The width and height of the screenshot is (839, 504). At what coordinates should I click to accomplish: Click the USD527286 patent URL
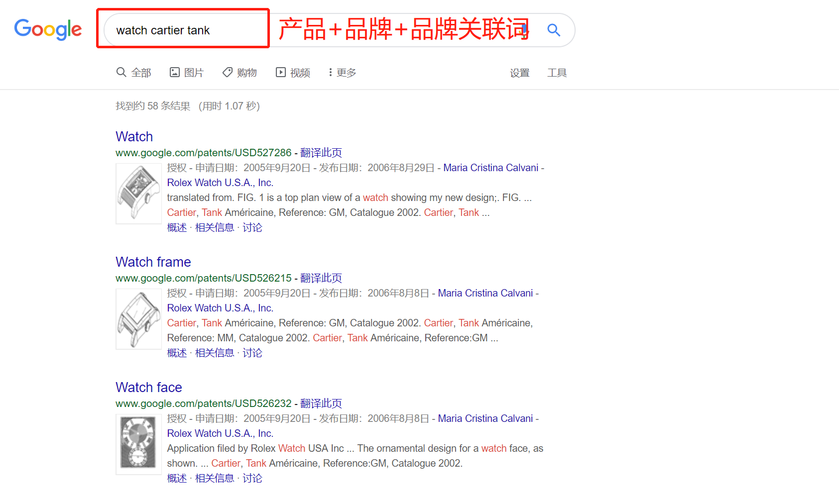tap(203, 153)
